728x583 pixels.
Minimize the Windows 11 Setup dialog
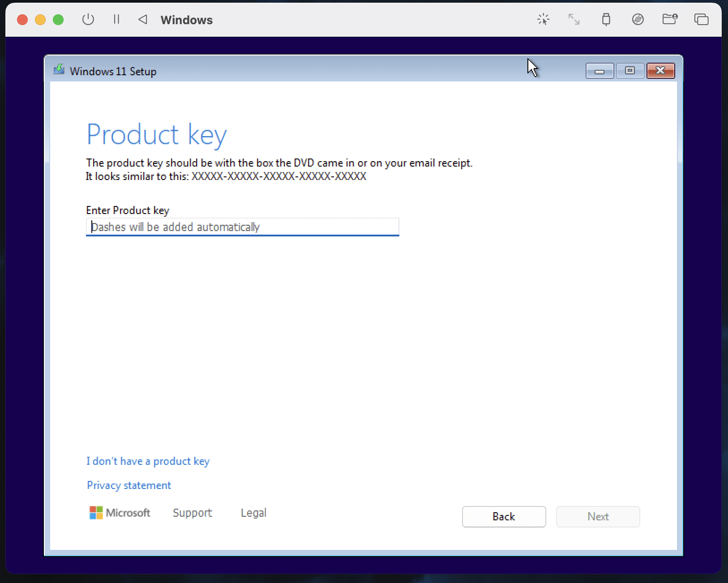click(600, 71)
